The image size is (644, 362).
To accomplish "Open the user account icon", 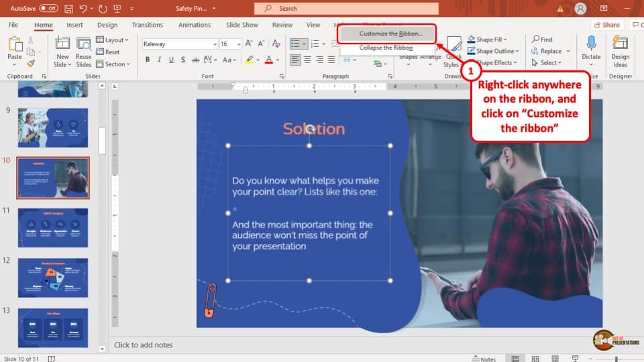I will [580, 8].
